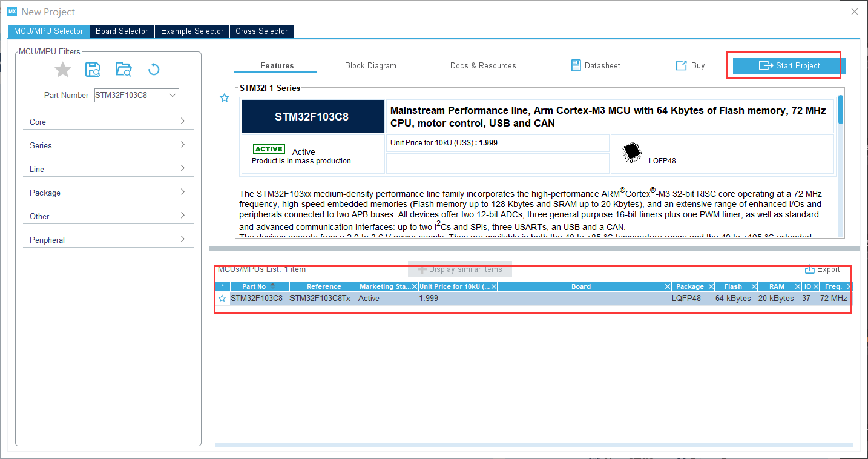Click the Part Number input field STM32F103C8
Image resolution: width=868 pixels, height=459 pixels.
(x=130, y=95)
